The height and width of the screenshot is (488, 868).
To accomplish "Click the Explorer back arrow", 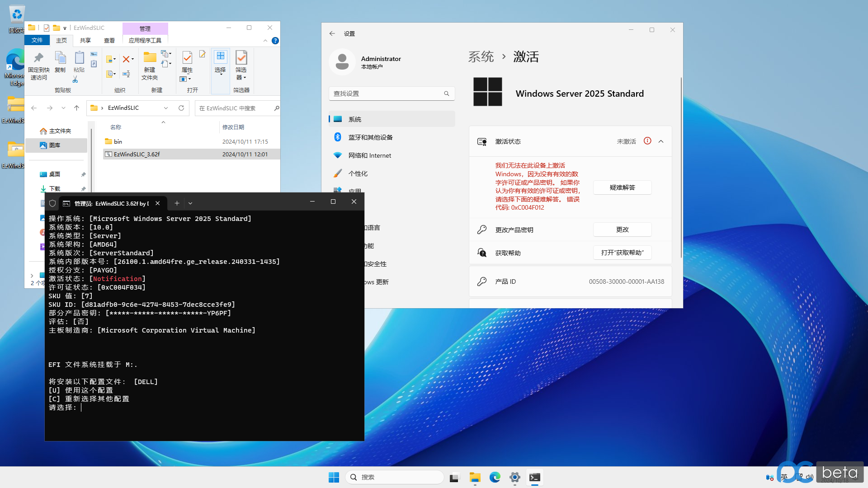I will tap(34, 108).
